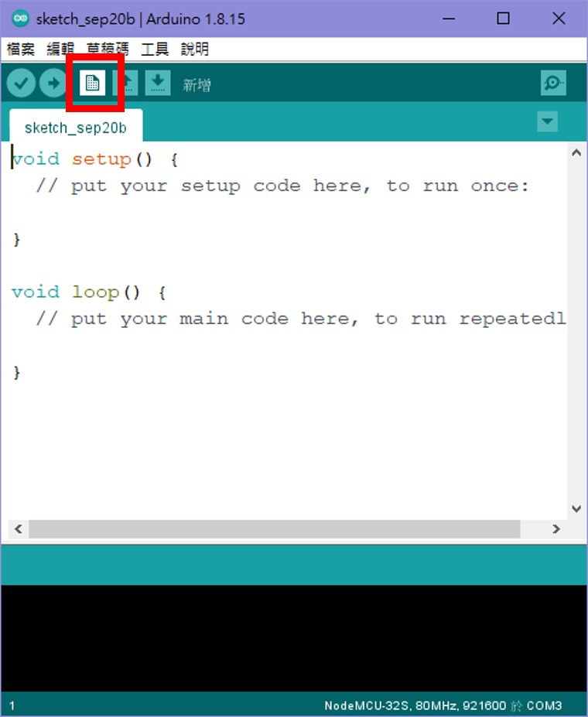The width and height of the screenshot is (588, 717).
Task: Click the board info "NodeMCU-32S, 80MHz, 921600" text
Action: click(x=415, y=705)
